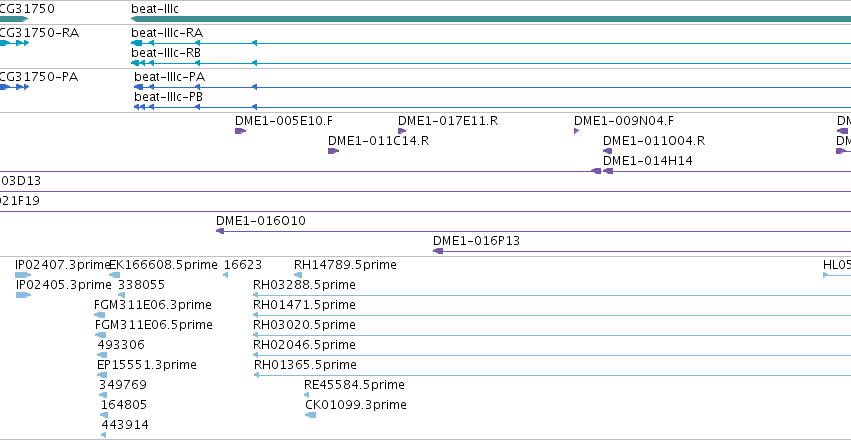Click the beat-IIIc gene label
851x440 pixels.
pyautogui.click(x=155, y=9)
